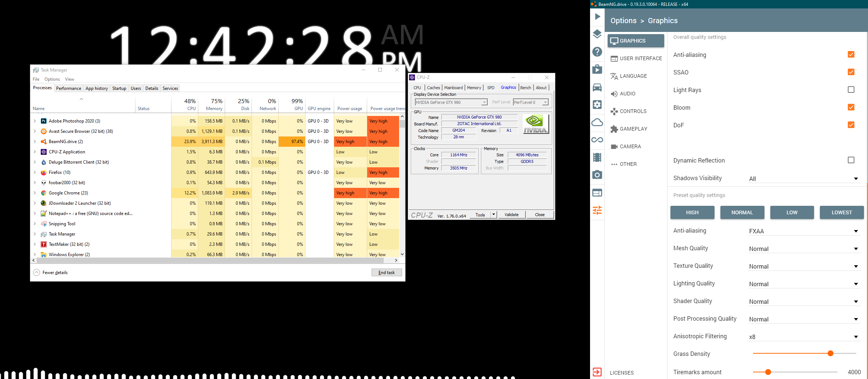Apply the HIGH quality preset
Viewport: 868px width, 379px height.
coord(692,212)
